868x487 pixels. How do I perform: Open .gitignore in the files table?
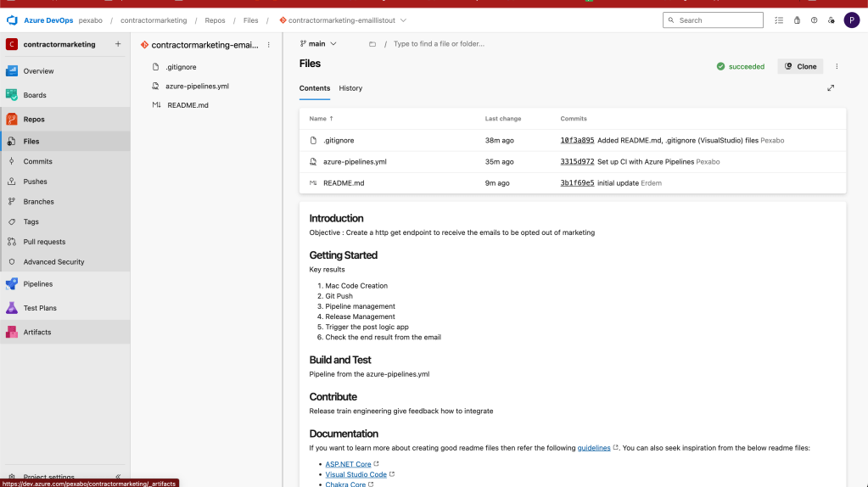point(339,141)
